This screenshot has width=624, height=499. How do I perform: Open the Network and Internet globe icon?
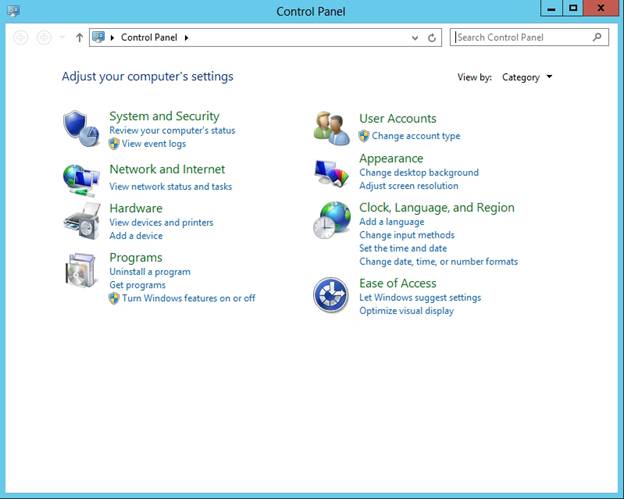point(81,180)
